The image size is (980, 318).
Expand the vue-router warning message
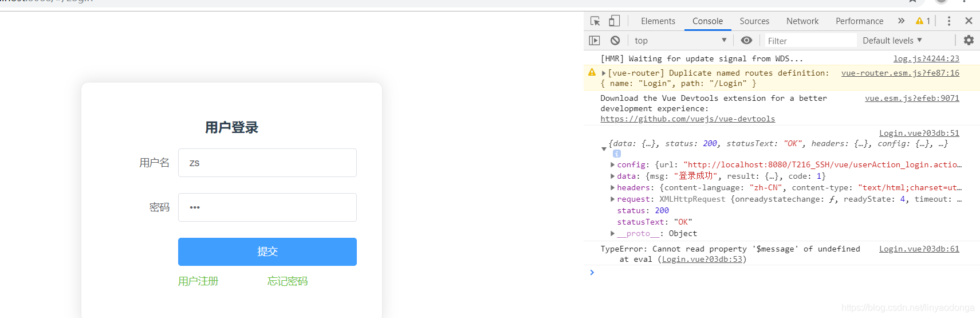pos(604,73)
